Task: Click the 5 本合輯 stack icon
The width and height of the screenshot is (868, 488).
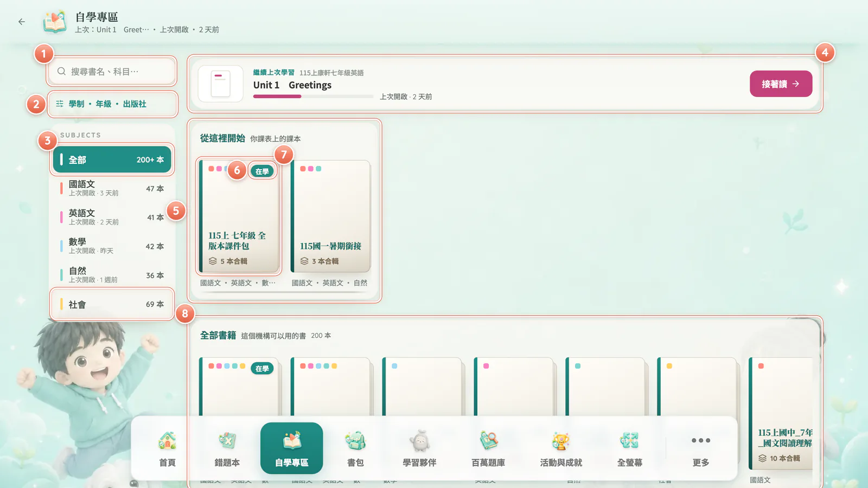Action: 213,261
